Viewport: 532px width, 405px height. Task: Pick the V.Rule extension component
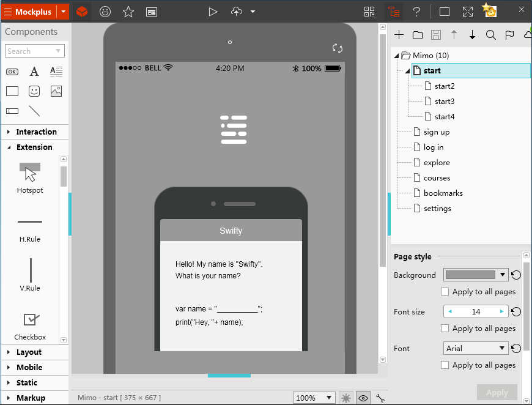[30, 275]
